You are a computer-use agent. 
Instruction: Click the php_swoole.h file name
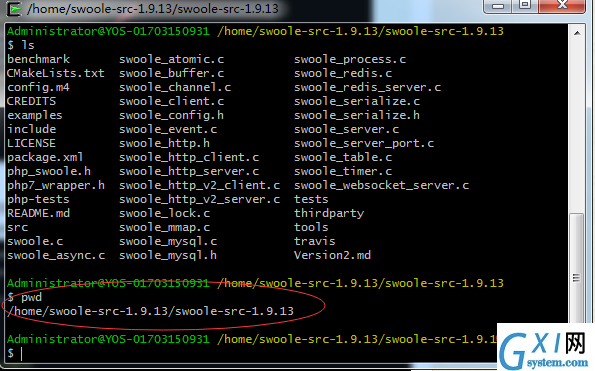49,171
